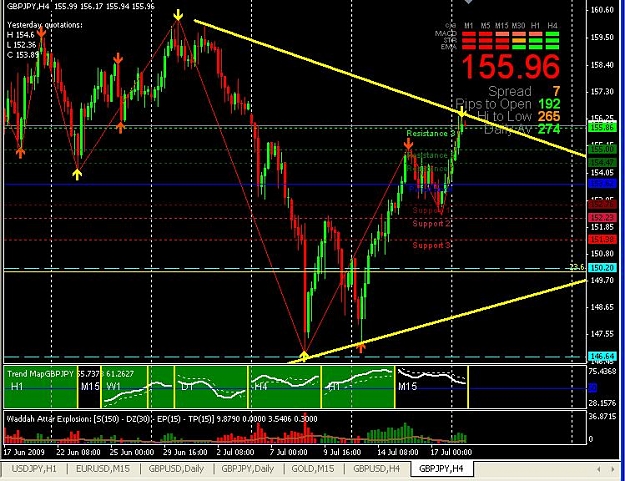
Task: Click the 160.60 price axis label
Action: [x=602, y=10]
